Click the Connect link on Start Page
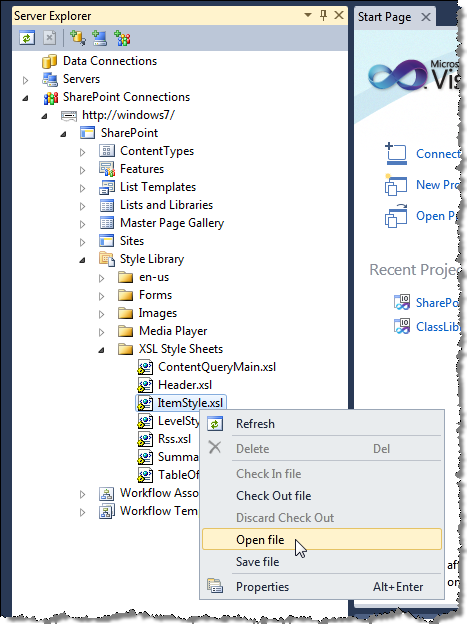Viewport: 467px width, 624px height. tap(437, 154)
